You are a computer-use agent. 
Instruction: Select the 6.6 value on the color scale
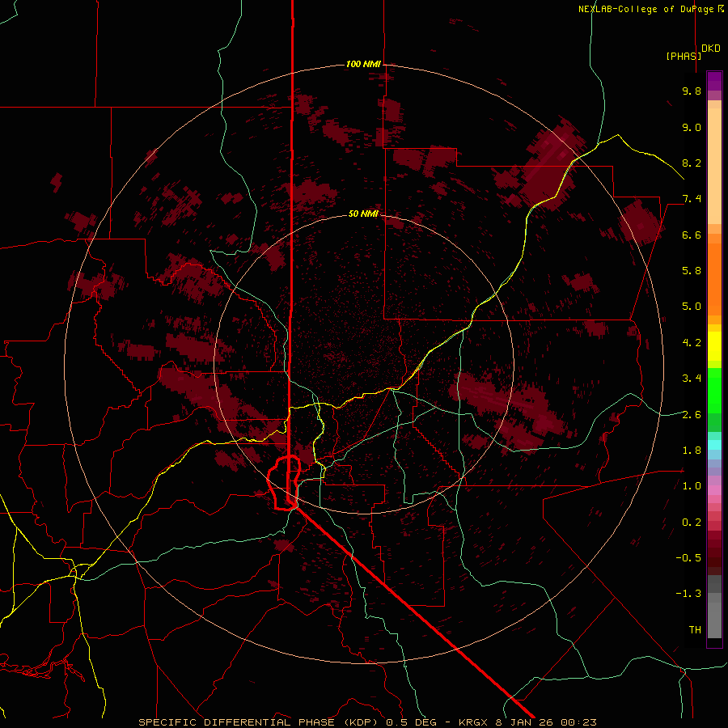pos(692,235)
